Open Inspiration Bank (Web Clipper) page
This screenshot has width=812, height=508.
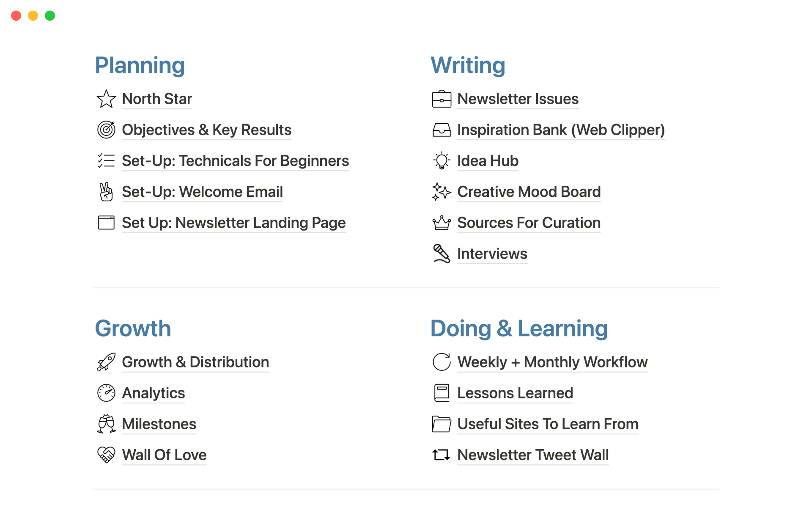[x=561, y=130]
